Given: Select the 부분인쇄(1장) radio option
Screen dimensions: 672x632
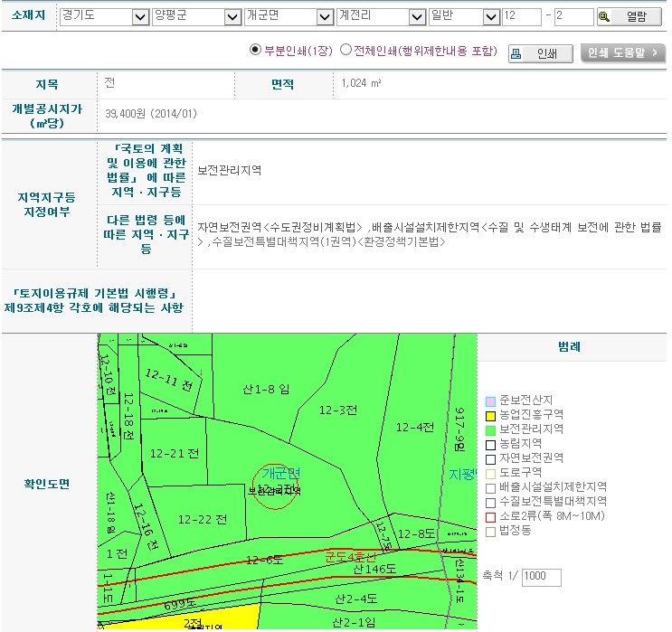Looking at the screenshot, I should point(255,51).
